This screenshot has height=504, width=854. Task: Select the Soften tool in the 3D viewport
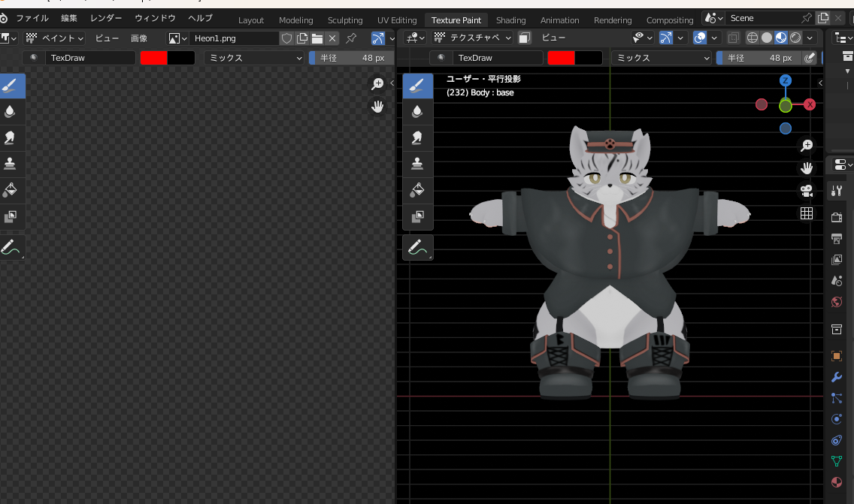[x=418, y=112]
